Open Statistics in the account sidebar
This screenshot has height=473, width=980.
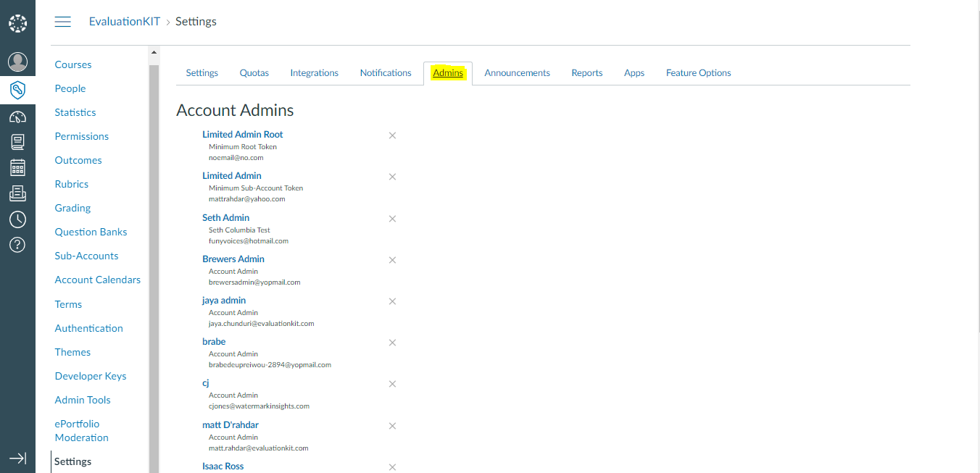[x=75, y=112]
